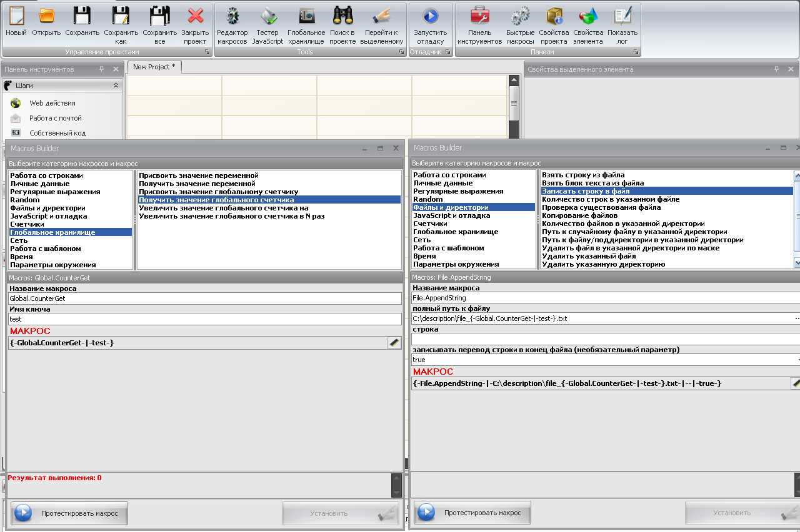Select Собственный код step
This screenshot has height=532, width=800.
[x=57, y=133]
